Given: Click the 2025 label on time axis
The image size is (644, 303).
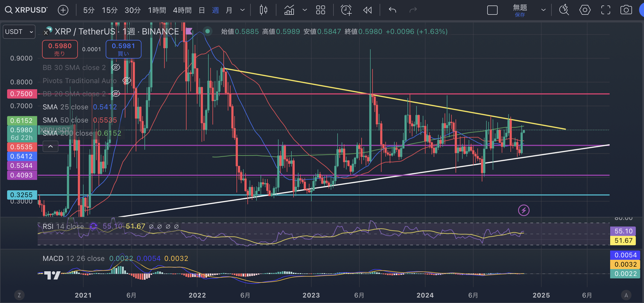Looking at the screenshot, I should click(541, 295).
